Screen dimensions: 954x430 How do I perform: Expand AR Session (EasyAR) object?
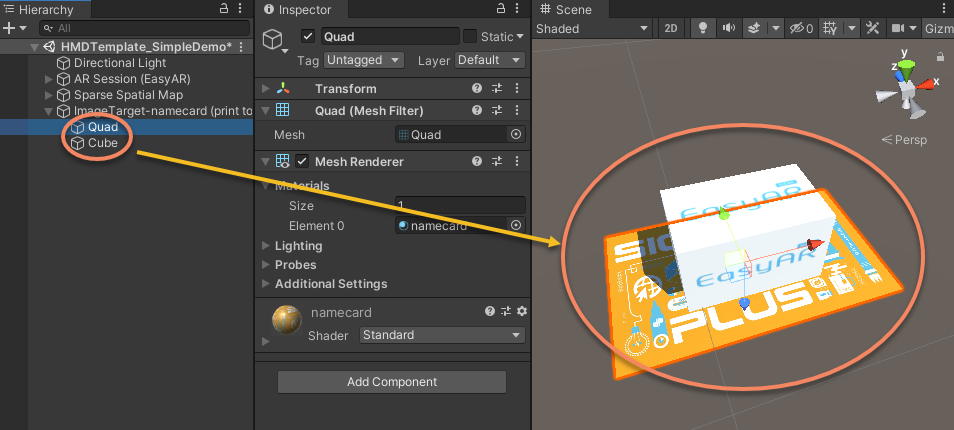coord(49,79)
